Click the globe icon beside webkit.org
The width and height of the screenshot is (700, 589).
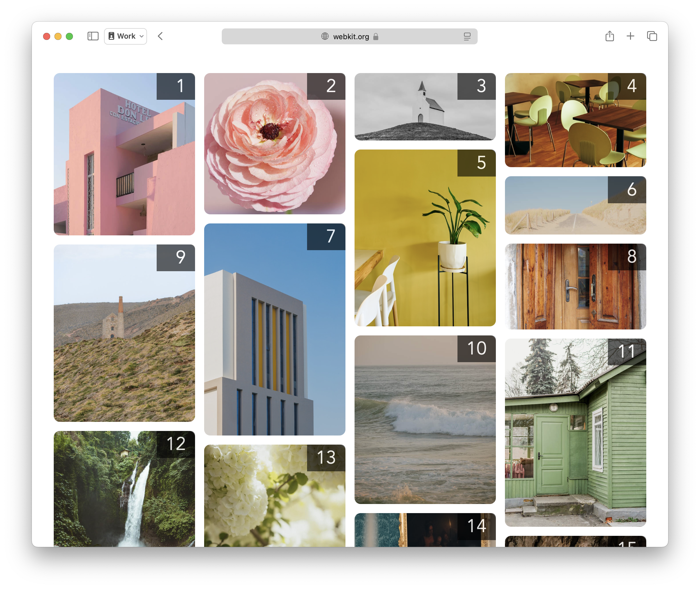(x=325, y=36)
